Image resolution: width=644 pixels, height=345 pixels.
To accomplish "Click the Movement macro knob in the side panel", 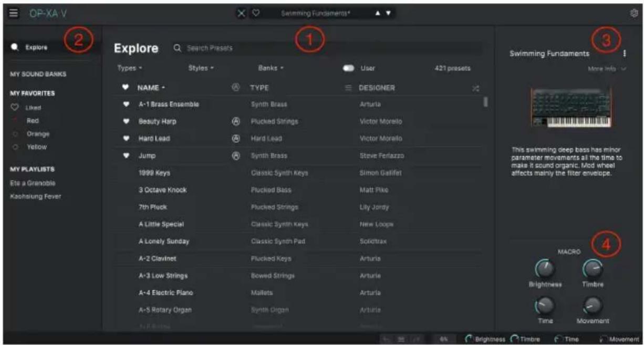I will coord(593,306).
